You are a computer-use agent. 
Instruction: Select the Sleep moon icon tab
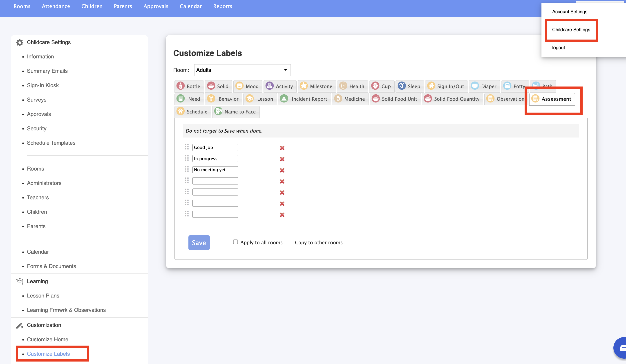click(x=401, y=86)
